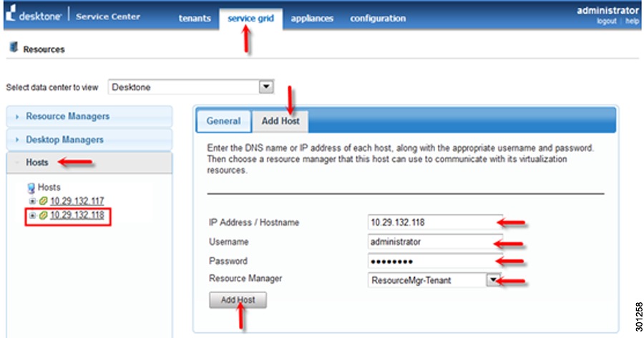Click the IP Address / Hostname field
Image resolution: width=644 pixels, height=338 pixels.
pyautogui.click(x=435, y=222)
